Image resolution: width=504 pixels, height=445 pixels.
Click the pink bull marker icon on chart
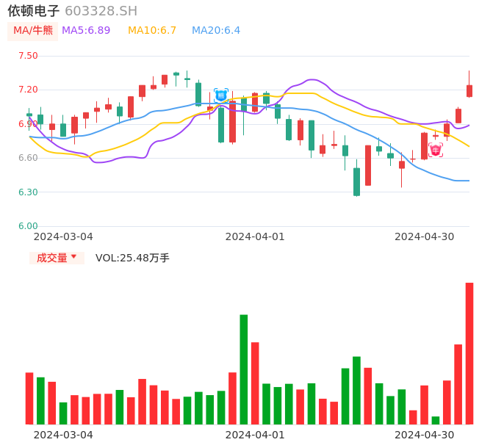click(436, 150)
